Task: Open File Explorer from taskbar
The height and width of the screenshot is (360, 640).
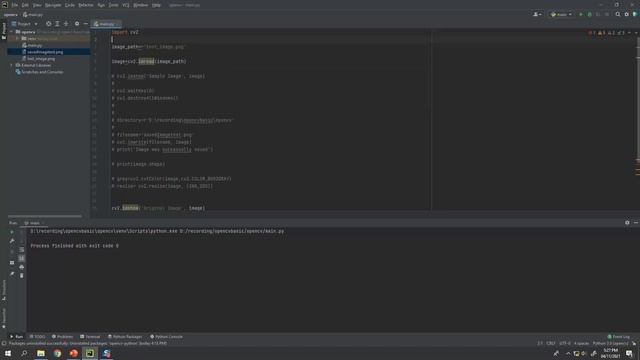Action: tap(41, 353)
